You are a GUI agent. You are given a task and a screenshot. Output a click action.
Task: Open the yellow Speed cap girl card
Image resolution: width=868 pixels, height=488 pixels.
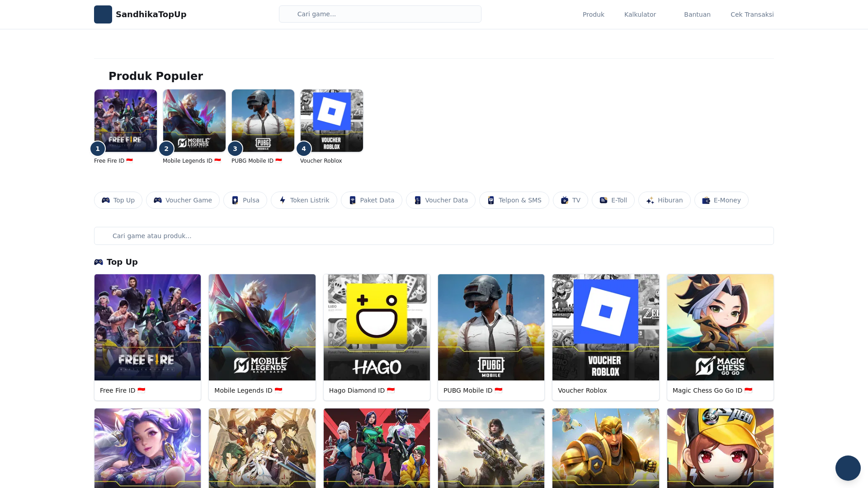coord(720,448)
